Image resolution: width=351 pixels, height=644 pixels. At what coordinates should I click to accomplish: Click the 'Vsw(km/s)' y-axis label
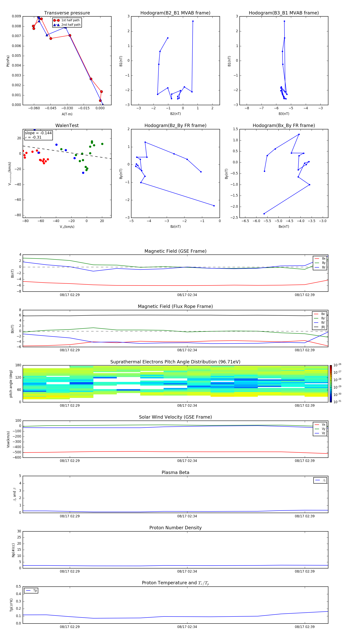[8, 439]
